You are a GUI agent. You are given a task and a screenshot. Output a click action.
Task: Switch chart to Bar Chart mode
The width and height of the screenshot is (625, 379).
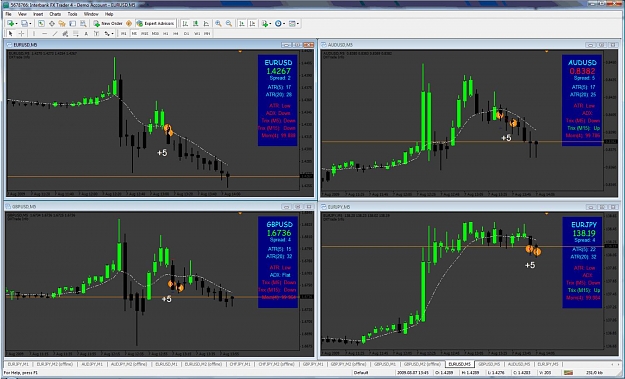click(x=185, y=24)
